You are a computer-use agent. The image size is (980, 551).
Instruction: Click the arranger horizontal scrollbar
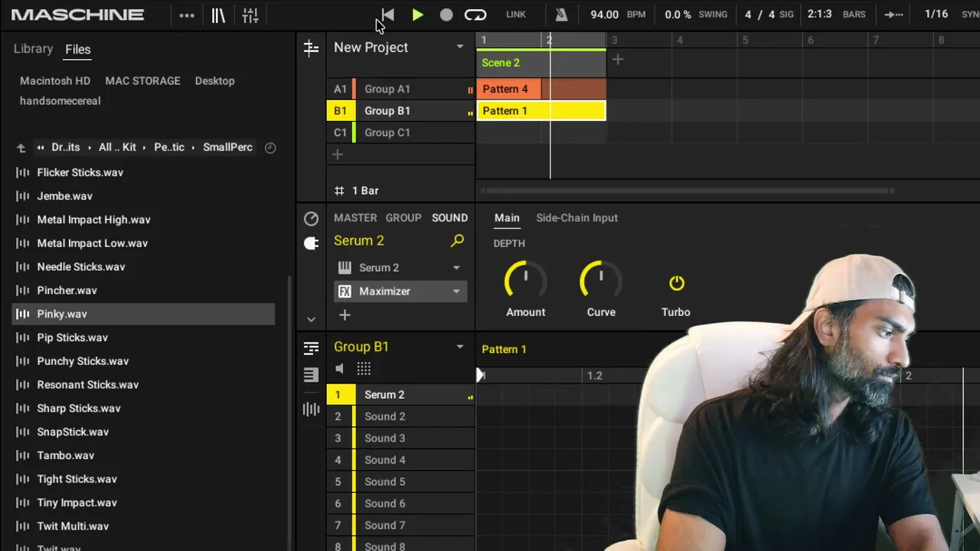(x=686, y=191)
